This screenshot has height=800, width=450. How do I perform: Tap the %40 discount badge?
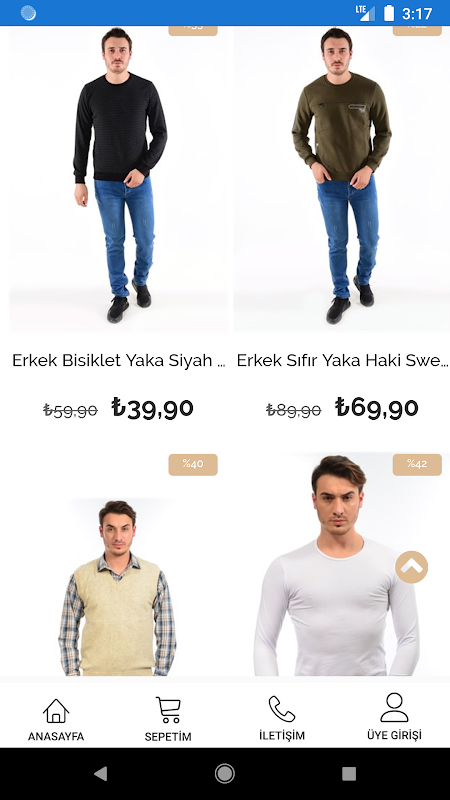(x=193, y=464)
